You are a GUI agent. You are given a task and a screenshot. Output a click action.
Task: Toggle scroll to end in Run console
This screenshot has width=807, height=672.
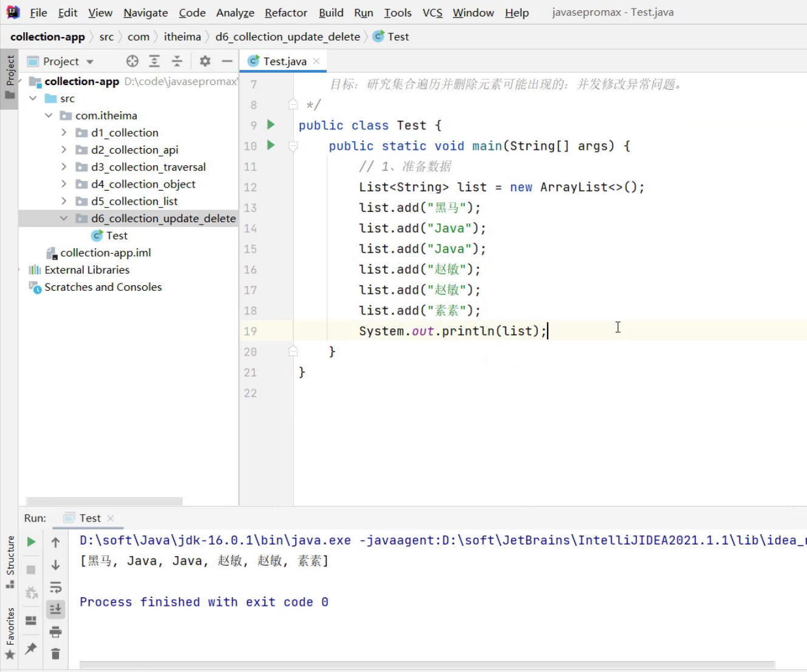[x=55, y=609]
